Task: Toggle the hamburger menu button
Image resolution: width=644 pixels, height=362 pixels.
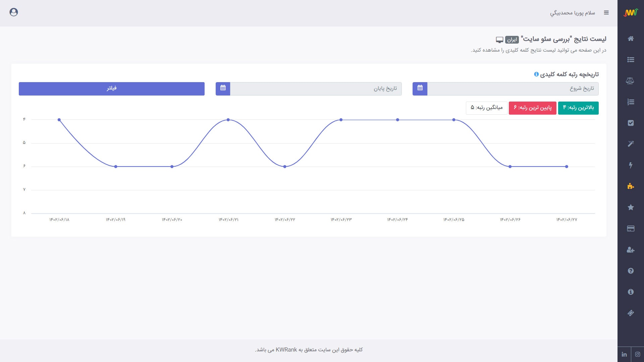Action: point(606,13)
